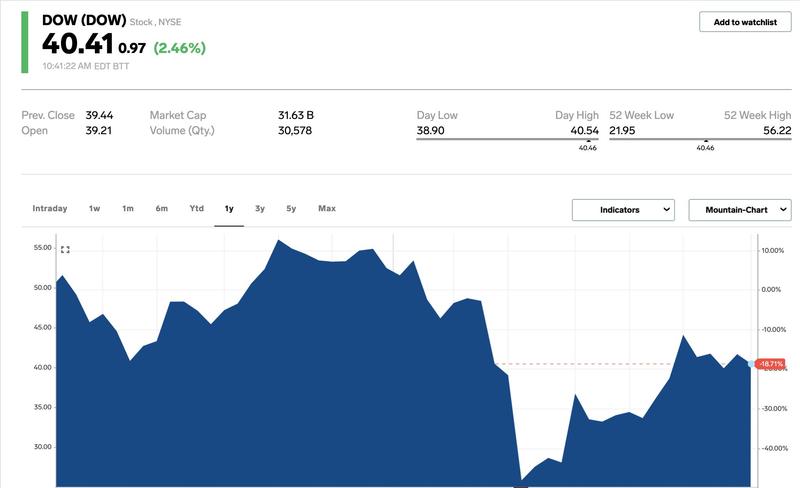
Task: Click the Day Low value 38.90
Action: pyautogui.click(x=431, y=131)
